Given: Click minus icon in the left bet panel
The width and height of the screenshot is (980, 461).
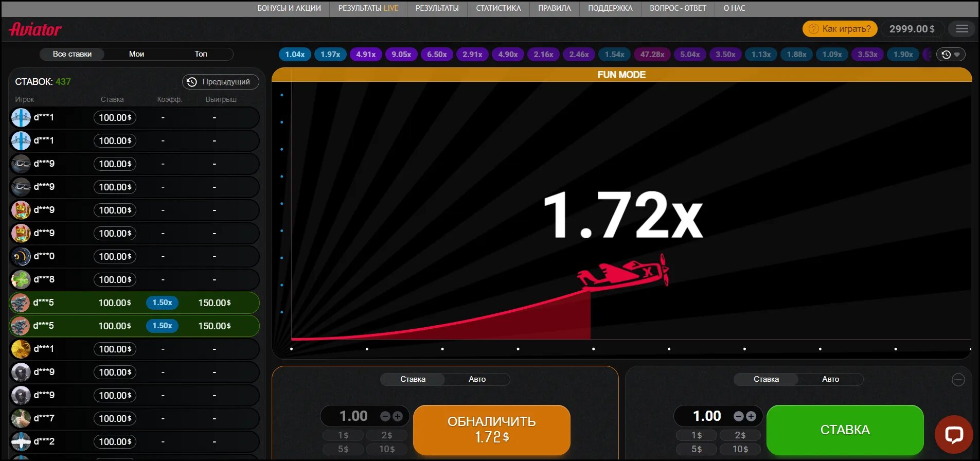Looking at the screenshot, I should (x=385, y=416).
